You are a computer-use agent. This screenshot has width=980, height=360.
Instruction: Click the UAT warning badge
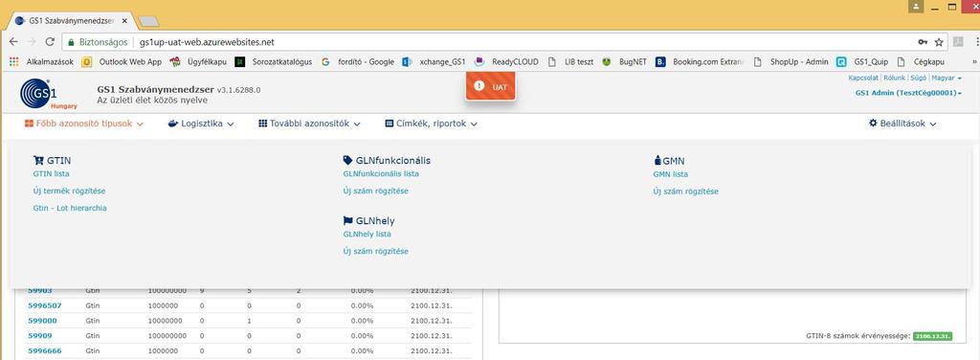point(490,87)
